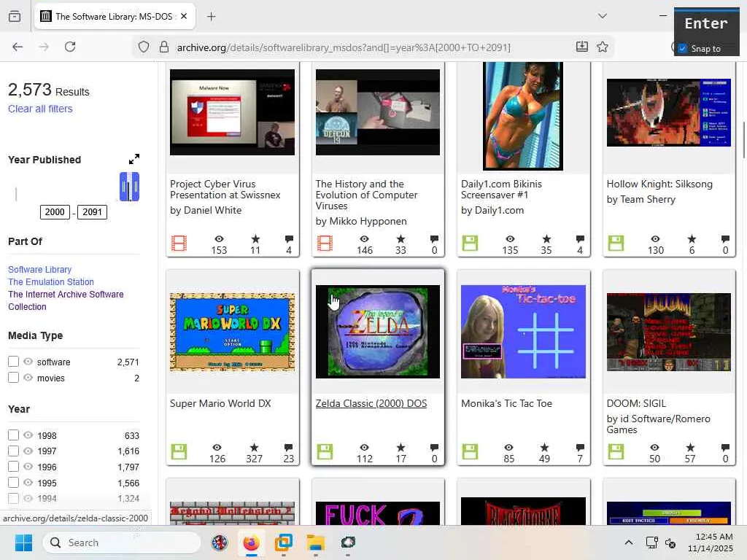Viewport: 747px width, 560px height.
Task: Reload the archive.org page
Action: tap(70, 47)
